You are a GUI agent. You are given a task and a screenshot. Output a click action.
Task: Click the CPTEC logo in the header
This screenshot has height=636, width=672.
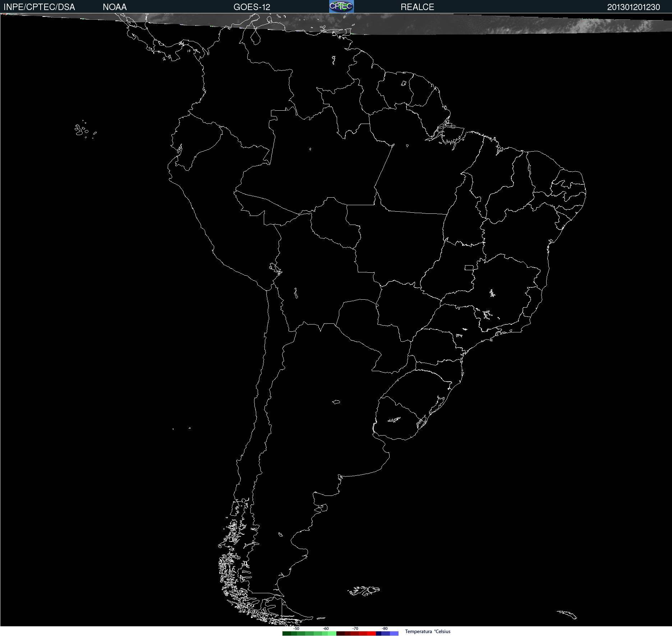341,6
